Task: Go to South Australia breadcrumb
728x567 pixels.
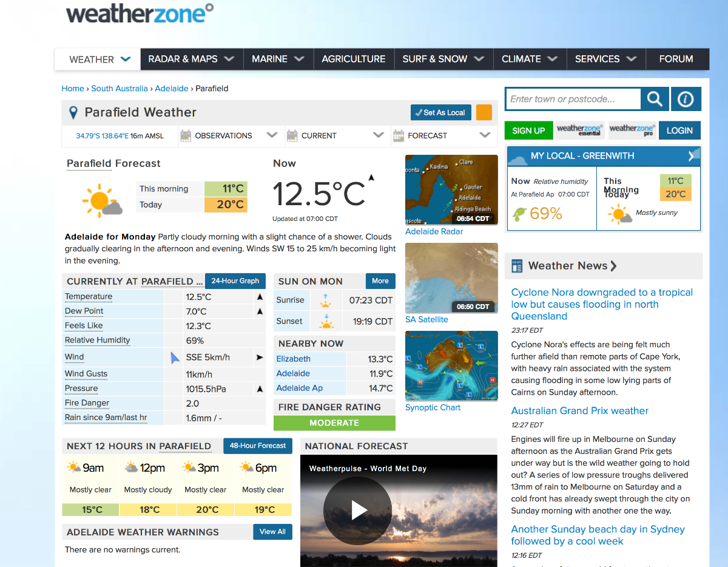Action: tap(120, 89)
